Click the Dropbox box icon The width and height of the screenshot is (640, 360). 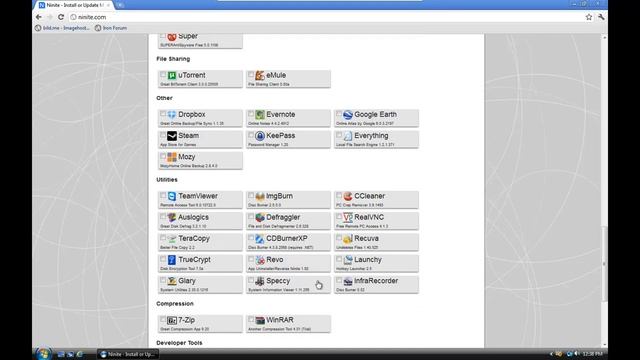(x=172, y=114)
